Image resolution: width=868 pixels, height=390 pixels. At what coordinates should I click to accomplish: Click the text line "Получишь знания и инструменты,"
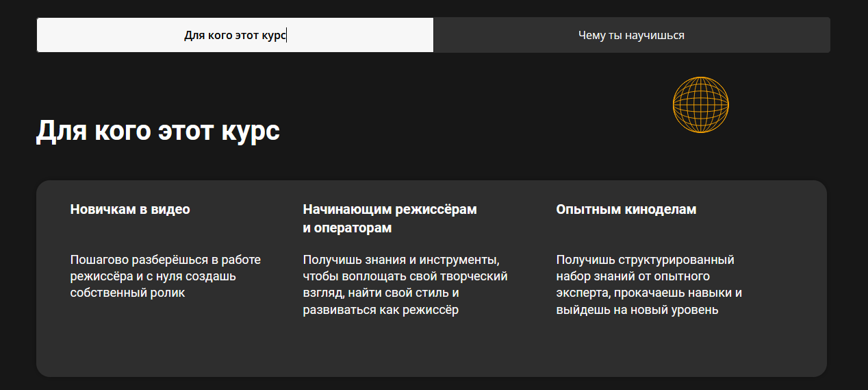[401, 260]
